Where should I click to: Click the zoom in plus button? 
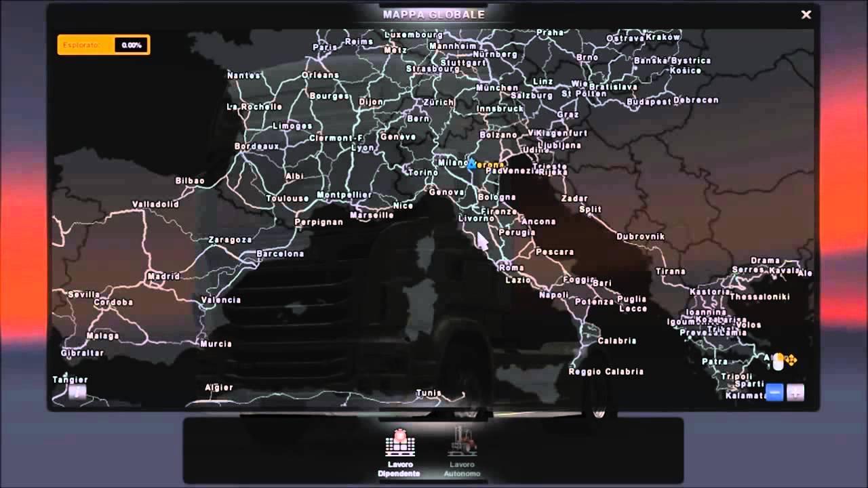(795, 392)
